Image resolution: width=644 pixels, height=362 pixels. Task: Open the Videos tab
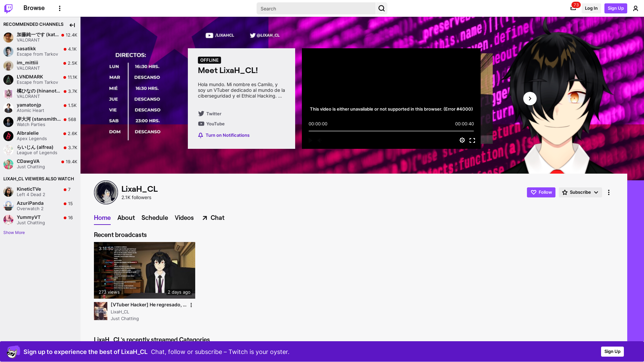point(184,218)
